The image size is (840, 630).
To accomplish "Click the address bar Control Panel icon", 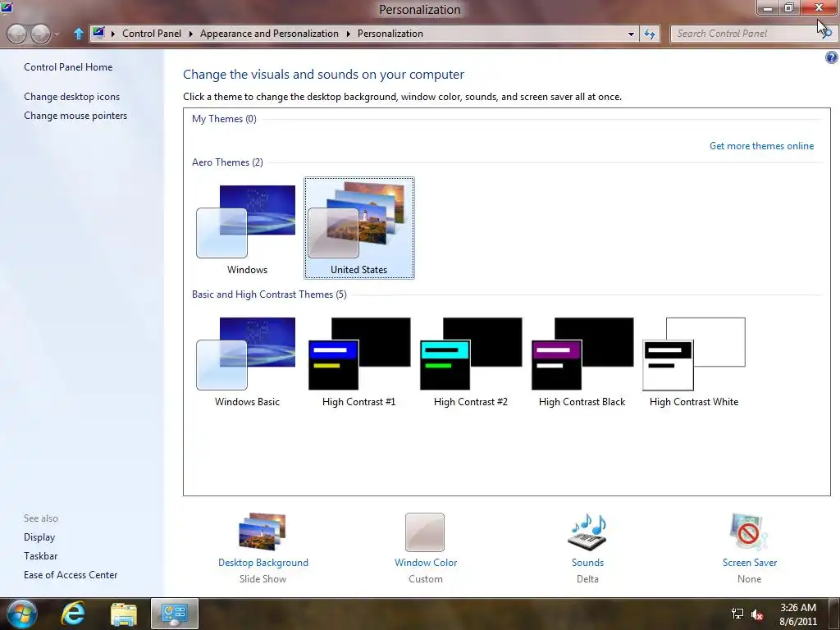I will pyautogui.click(x=98, y=33).
